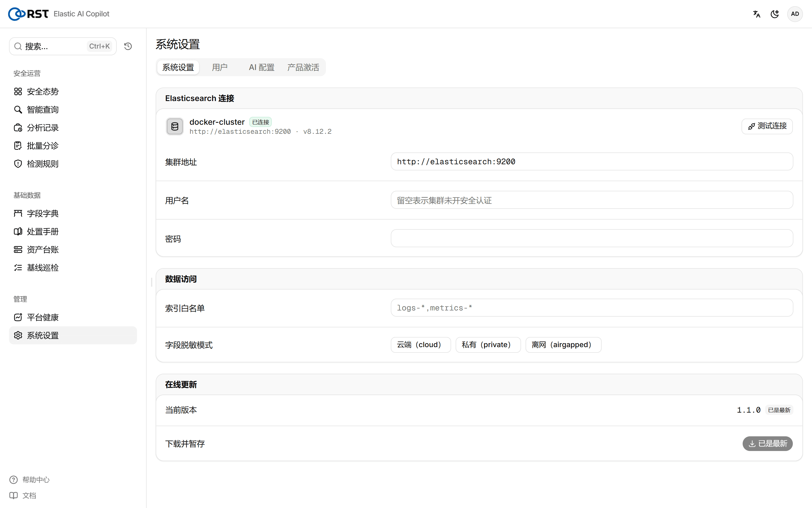Click the 智能查询 search icon

pos(18,110)
